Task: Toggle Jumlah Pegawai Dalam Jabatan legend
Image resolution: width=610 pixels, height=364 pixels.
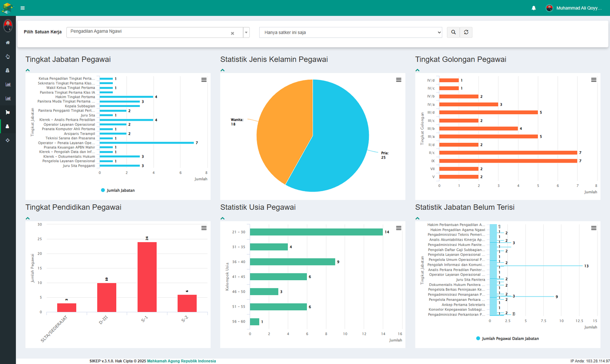Action: [507, 338]
